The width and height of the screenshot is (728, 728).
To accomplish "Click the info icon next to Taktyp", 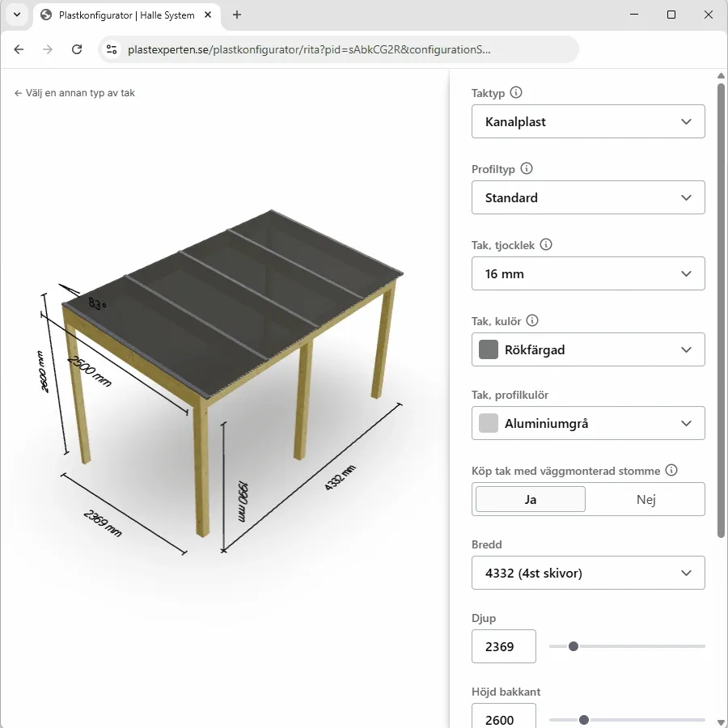I will tap(516, 92).
